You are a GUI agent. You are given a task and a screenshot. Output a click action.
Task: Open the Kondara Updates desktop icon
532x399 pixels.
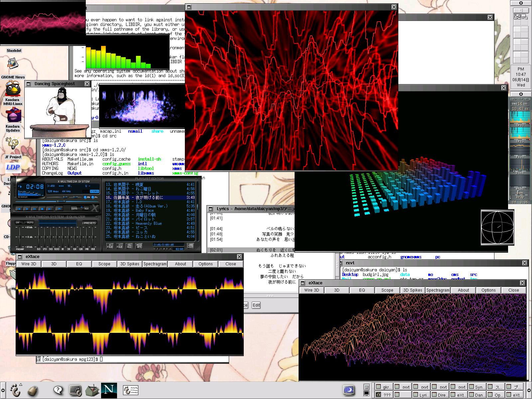point(13,120)
